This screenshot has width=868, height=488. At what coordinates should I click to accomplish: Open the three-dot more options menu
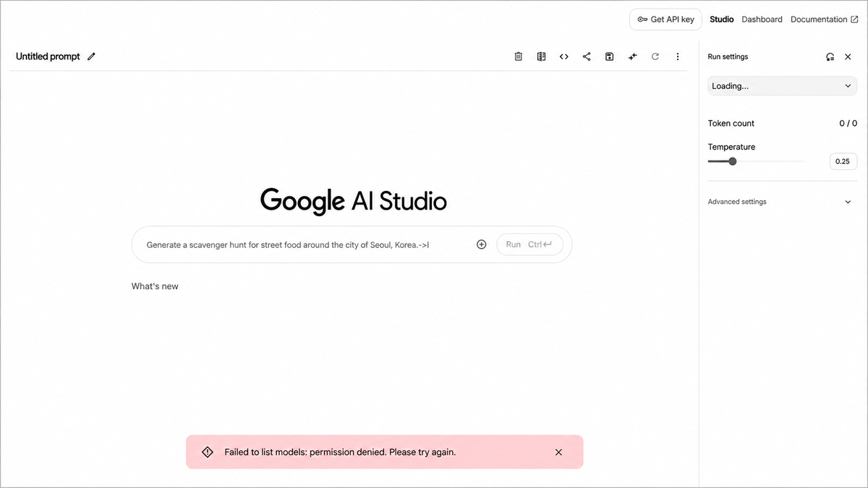(678, 56)
